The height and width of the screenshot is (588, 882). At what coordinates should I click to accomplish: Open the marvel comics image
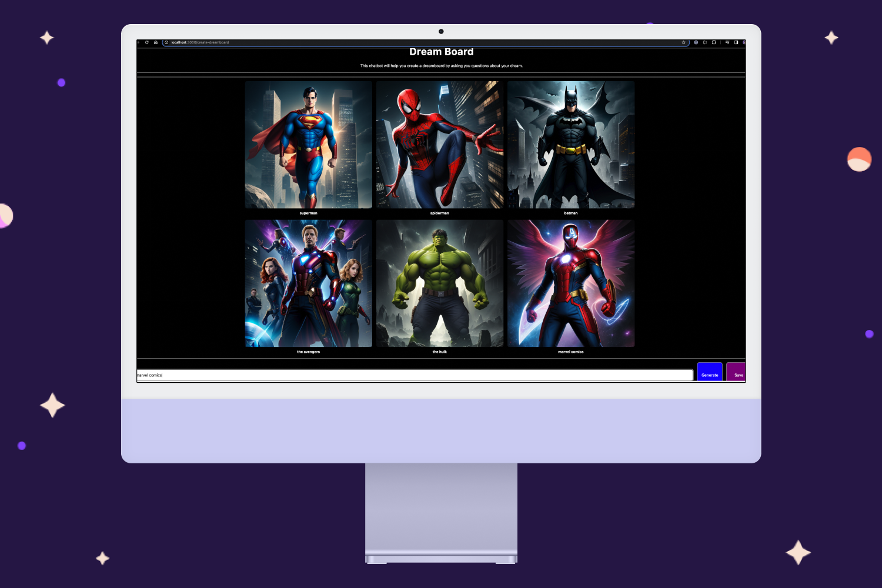pyautogui.click(x=571, y=283)
